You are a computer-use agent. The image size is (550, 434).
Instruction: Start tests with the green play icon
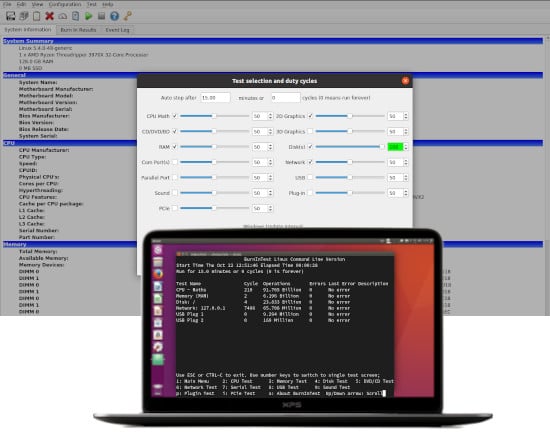(x=89, y=16)
